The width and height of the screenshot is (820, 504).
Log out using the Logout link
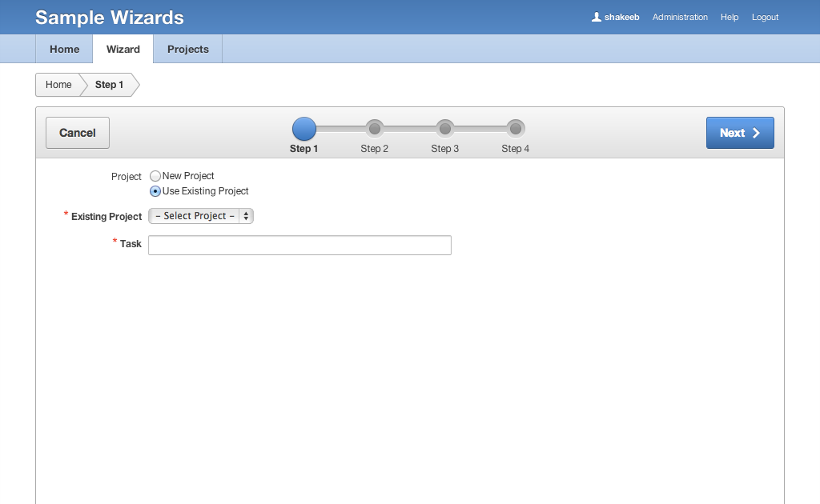point(765,17)
